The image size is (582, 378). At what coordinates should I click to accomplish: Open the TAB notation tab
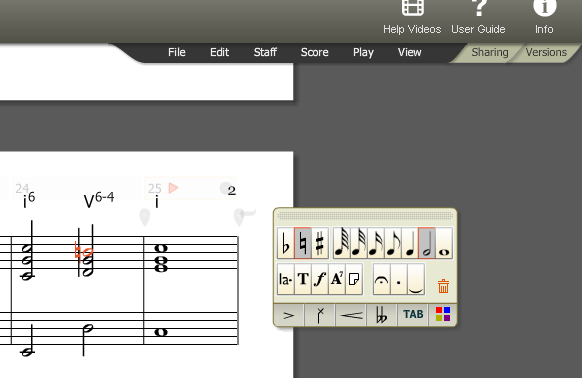pyautogui.click(x=413, y=315)
